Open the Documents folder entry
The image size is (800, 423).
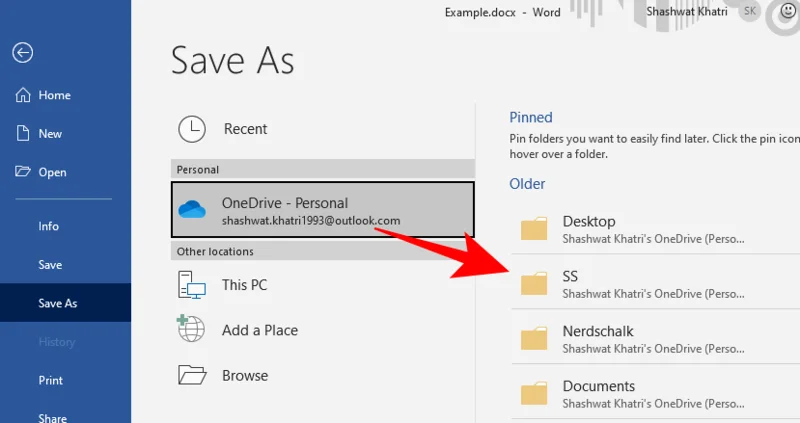click(656, 394)
